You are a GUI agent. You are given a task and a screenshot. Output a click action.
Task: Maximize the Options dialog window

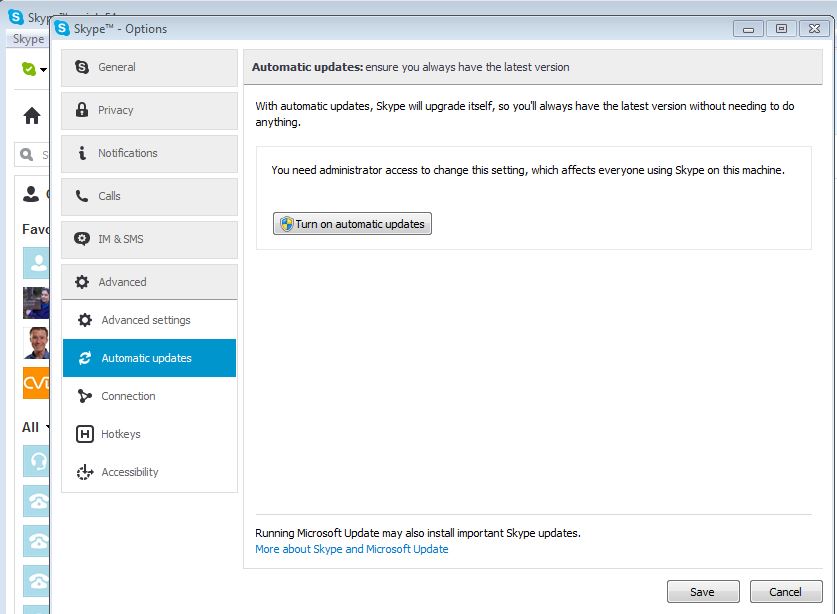(x=781, y=28)
